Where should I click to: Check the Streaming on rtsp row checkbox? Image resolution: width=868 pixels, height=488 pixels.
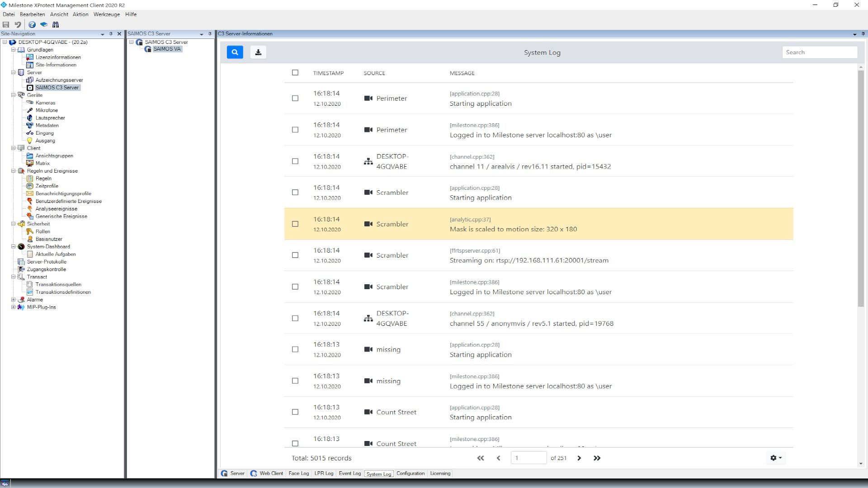pyautogui.click(x=295, y=255)
